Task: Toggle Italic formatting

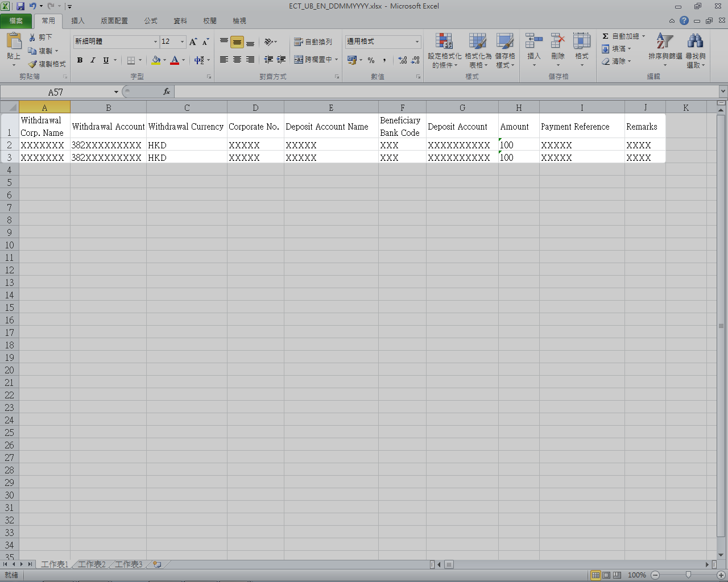Action: point(93,60)
